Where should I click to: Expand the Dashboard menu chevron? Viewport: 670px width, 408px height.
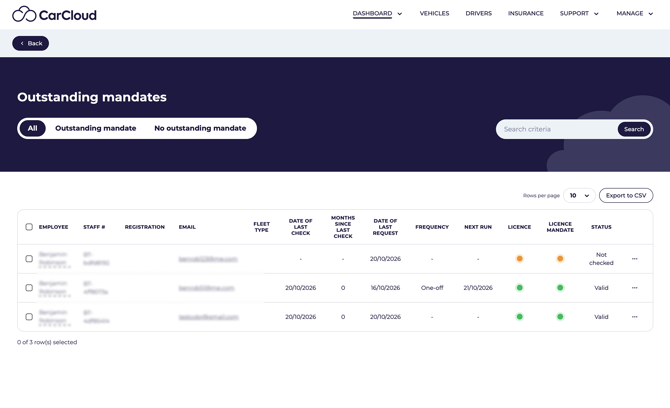(x=400, y=14)
